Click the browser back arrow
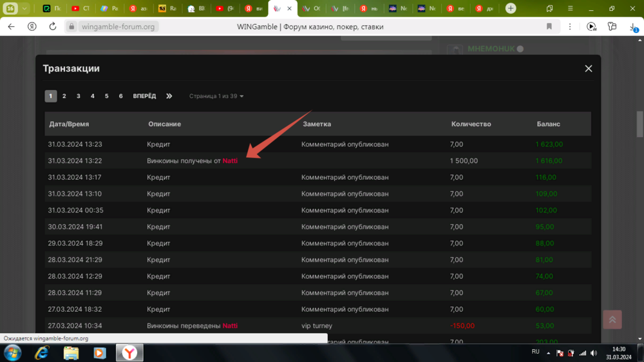 (x=11, y=26)
